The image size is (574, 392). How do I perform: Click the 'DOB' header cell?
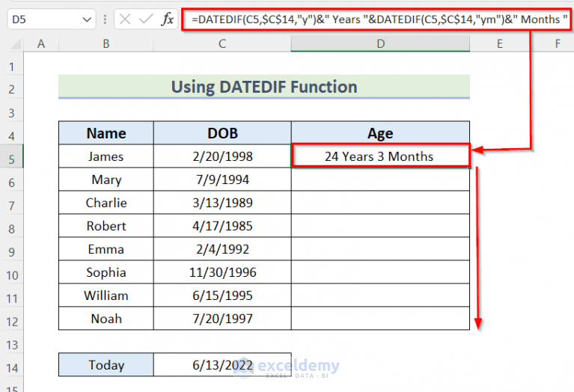point(222,133)
